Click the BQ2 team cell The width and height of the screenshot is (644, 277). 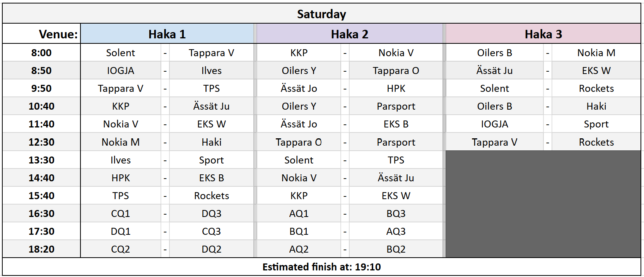(396, 249)
